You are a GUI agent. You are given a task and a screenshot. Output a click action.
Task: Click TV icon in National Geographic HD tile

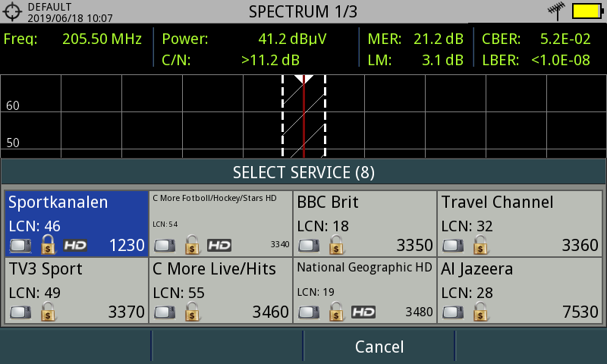pos(309,312)
